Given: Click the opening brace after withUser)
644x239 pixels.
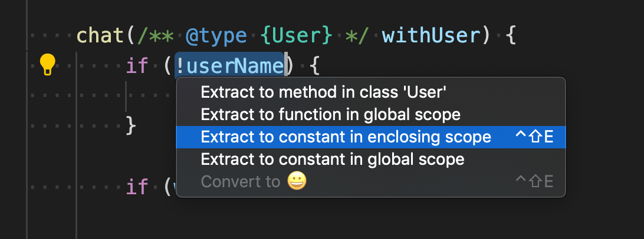Looking at the screenshot, I should [511, 36].
